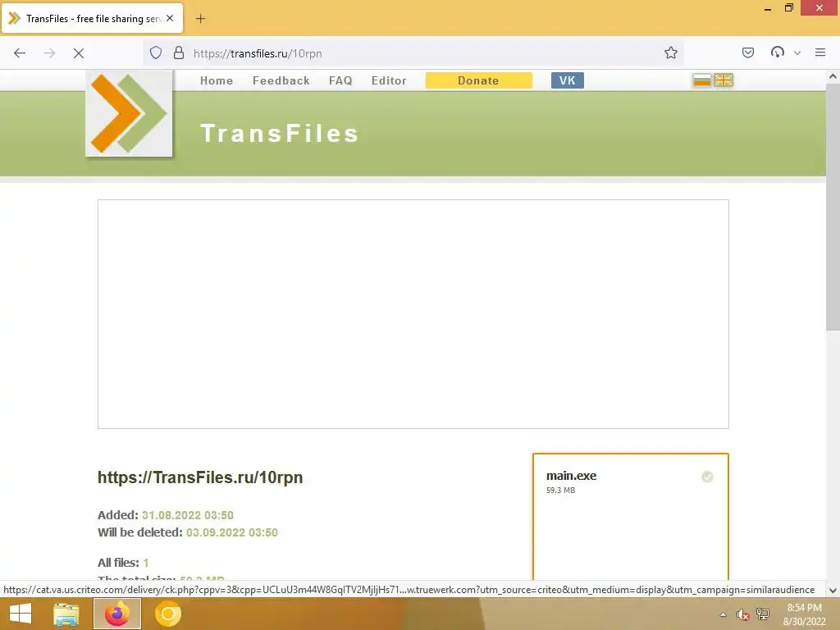Open File Explorer from taskbar
This screenshot has width=840, height=630.
[66, 614]
